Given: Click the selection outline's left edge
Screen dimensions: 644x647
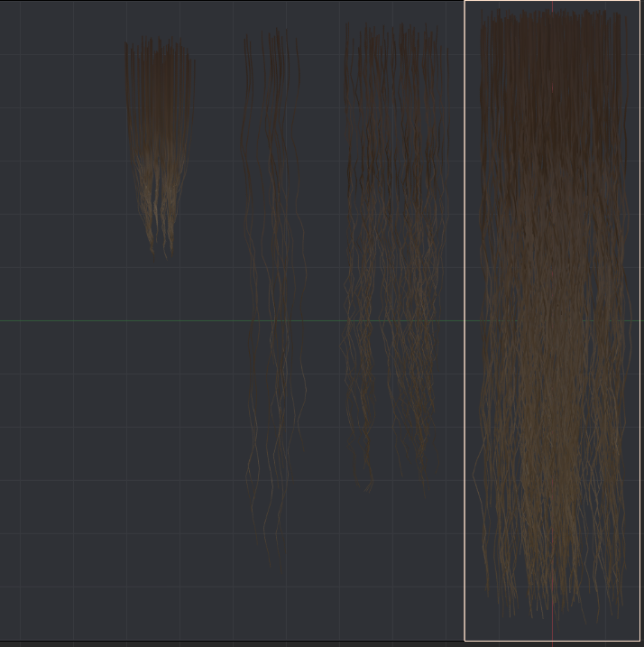Looking at the screenshot, I should 465,361.
